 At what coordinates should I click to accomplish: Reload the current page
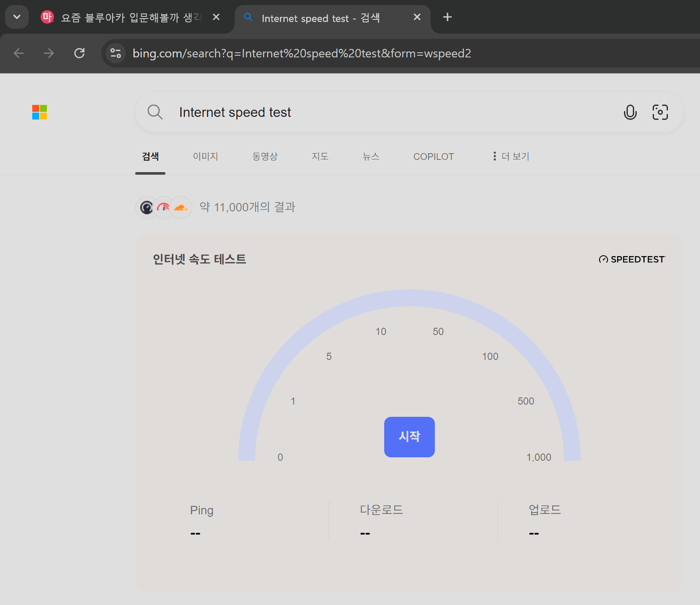pyautogui.click(x=79, y=53)
